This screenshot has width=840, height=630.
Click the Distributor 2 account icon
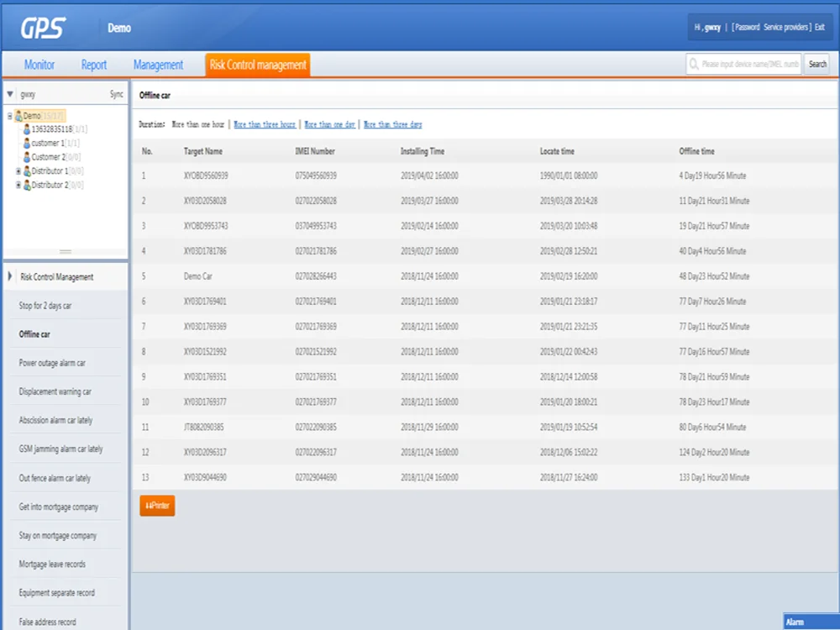(x=27, y=185)
